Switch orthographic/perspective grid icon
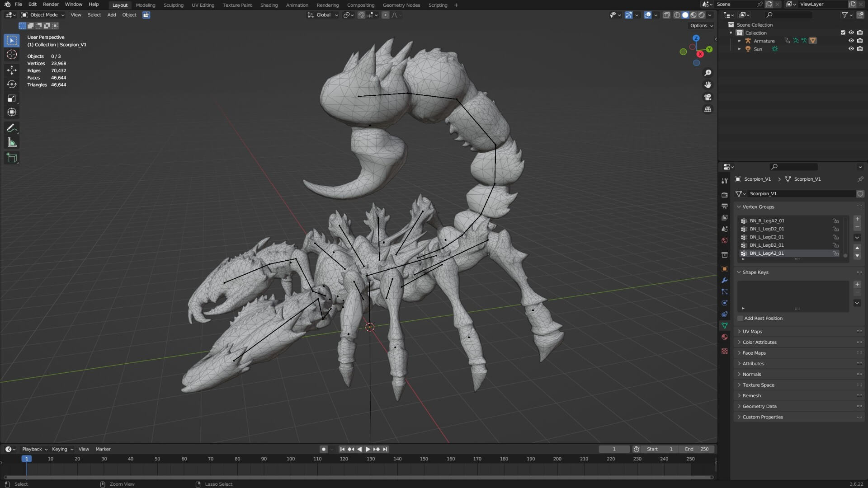 tap(708, 109)
